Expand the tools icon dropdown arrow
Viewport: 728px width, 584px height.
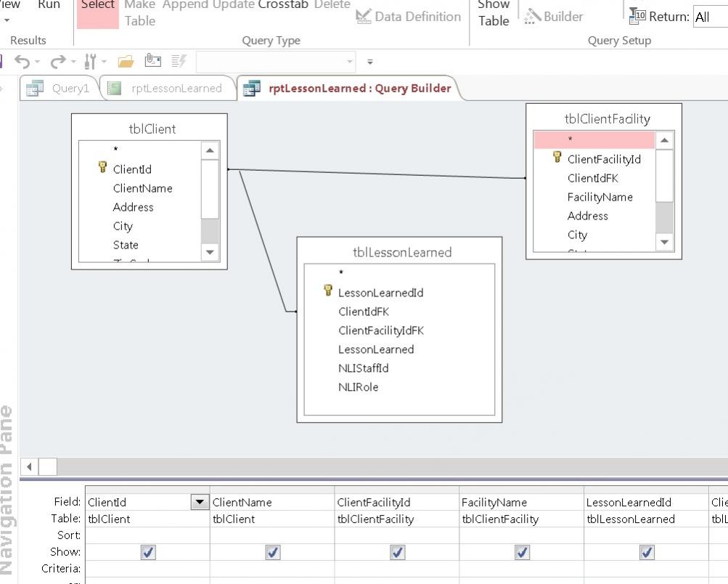click(x=104, y=62)
